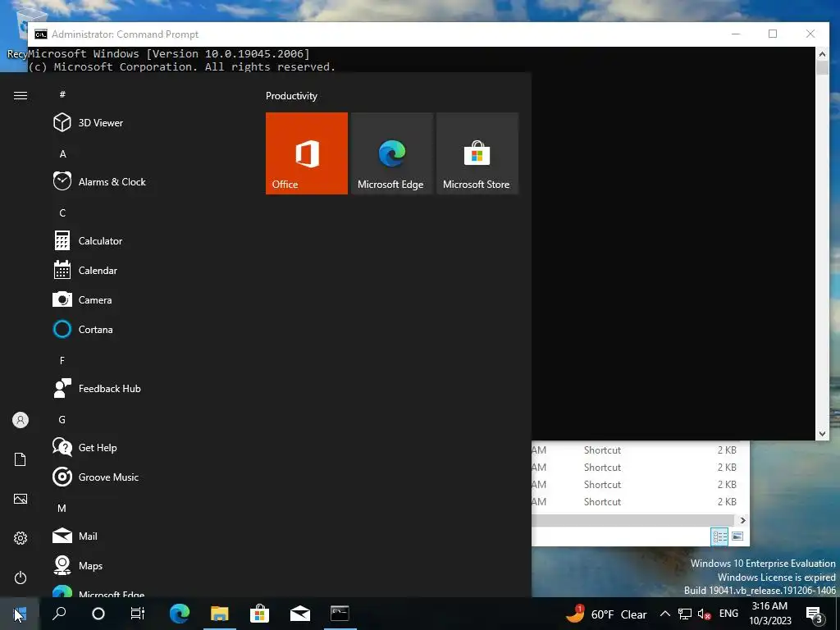
Task: Click Command Prompt system menu icon
Action: pyautogui.click(x=41, y=34)
